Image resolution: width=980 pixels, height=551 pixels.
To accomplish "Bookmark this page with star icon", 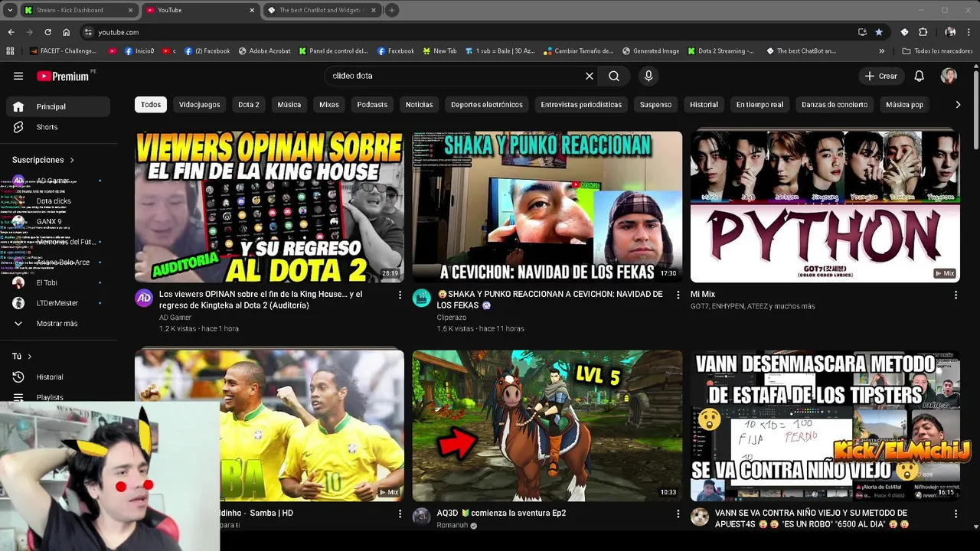I will (x=879, y=32).
